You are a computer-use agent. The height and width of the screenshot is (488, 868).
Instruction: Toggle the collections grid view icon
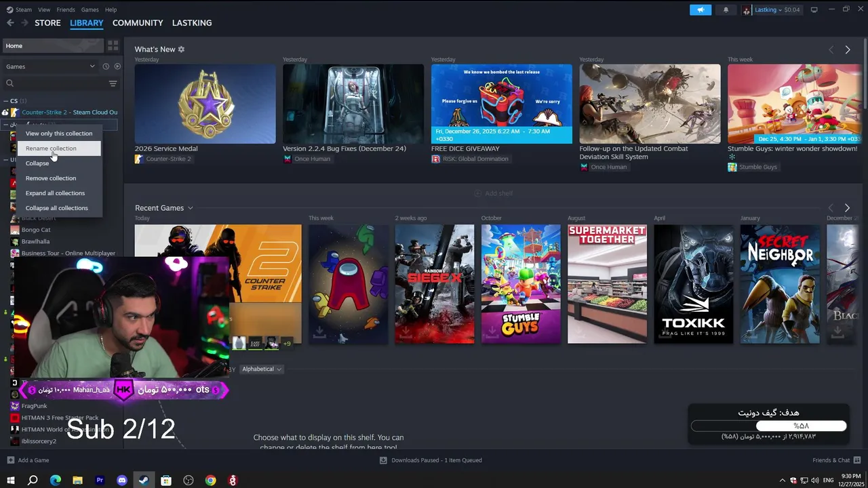pyautogui.click(x=113, y=45)
